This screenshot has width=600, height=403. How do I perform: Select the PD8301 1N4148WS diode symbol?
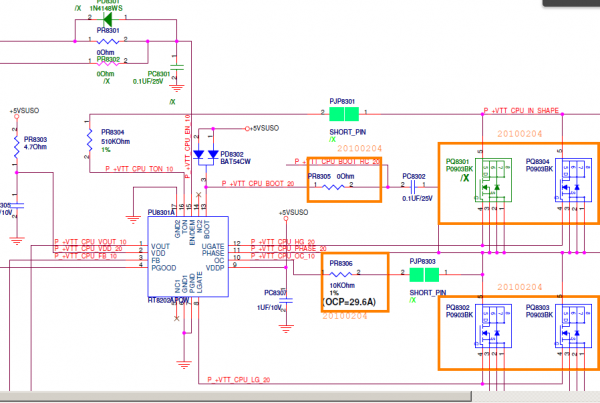pos(107,19)
